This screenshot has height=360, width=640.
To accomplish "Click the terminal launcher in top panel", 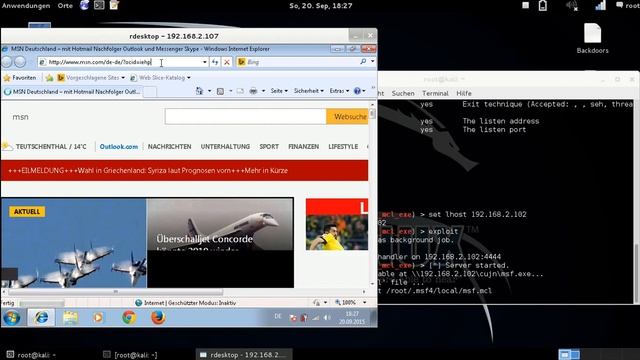I will [x=99, y=5].
